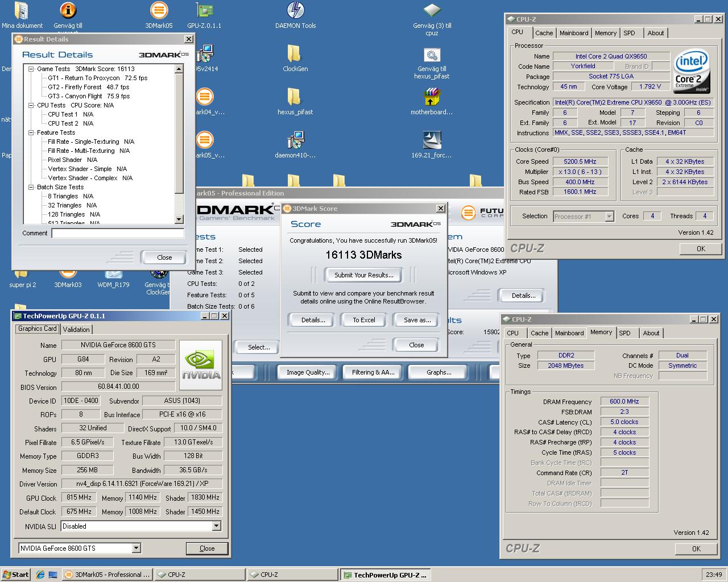
Task: Open the NVIDIA SLI dropdown in GPU-Z
Action: click(216, 526)
